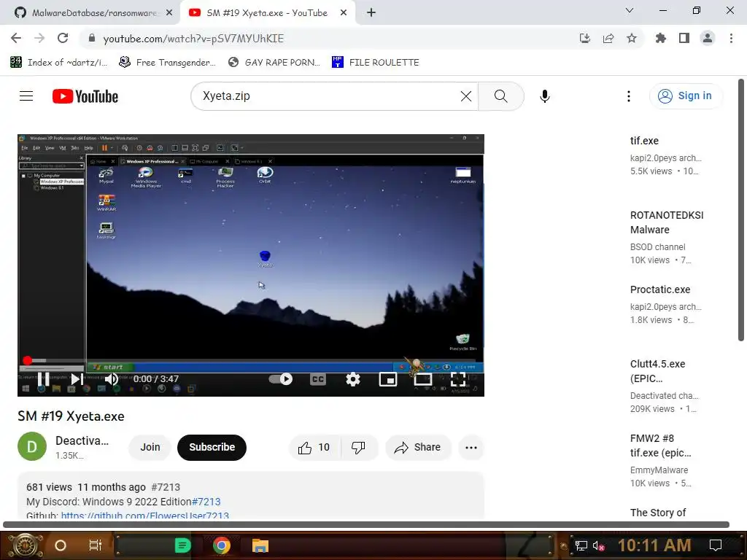
Task: Click the red video progress scrubber
Action: tap(28, 360)
